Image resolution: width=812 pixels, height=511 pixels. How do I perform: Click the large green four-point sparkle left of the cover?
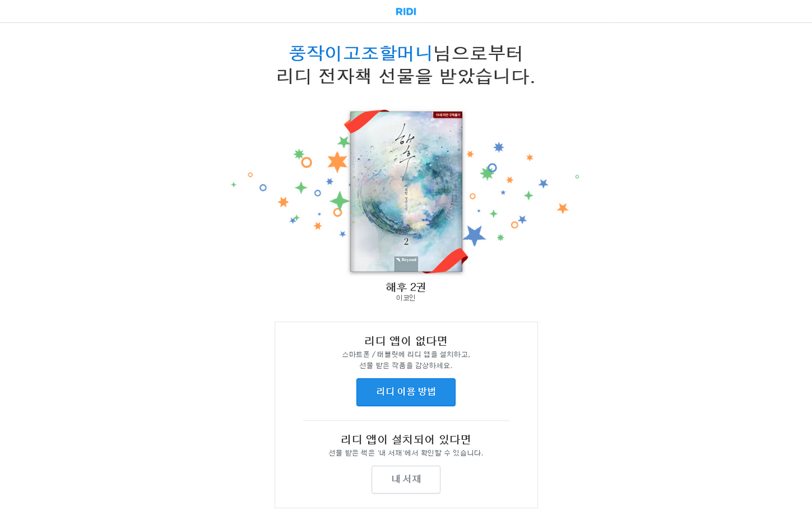tap(339, 201)
